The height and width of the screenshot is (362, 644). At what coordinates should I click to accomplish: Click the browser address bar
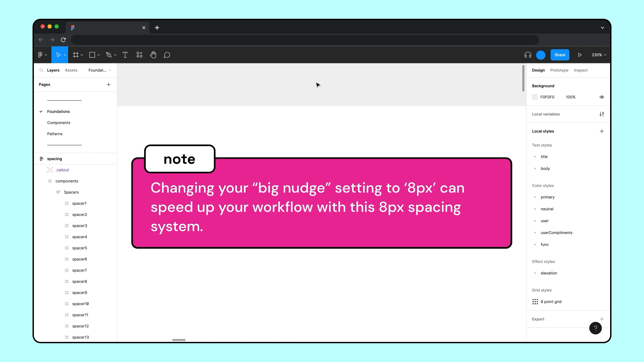pyautogui.click(x=305, y=40)
